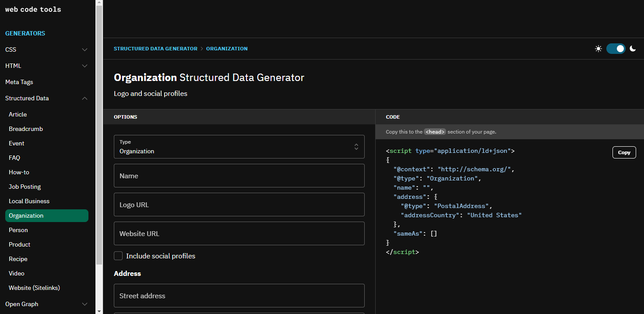Click the sidebar scrollbar down arrow
644x314 pixels.
coord(99,310)
